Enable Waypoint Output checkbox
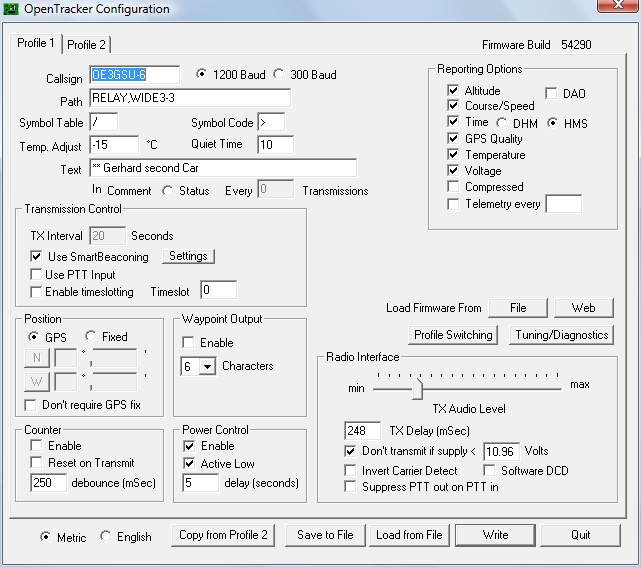This screenshot has width=641, height=567. [188, 342]
